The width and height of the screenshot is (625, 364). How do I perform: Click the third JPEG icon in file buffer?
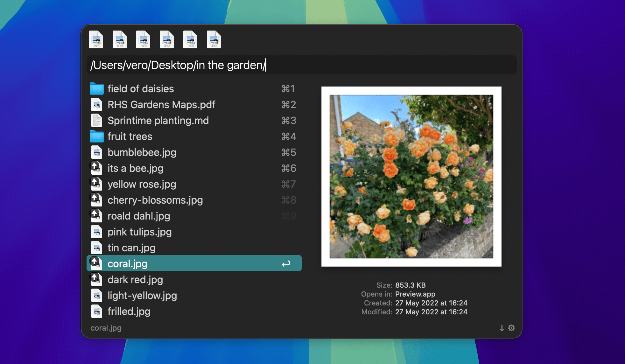[143, 39]
